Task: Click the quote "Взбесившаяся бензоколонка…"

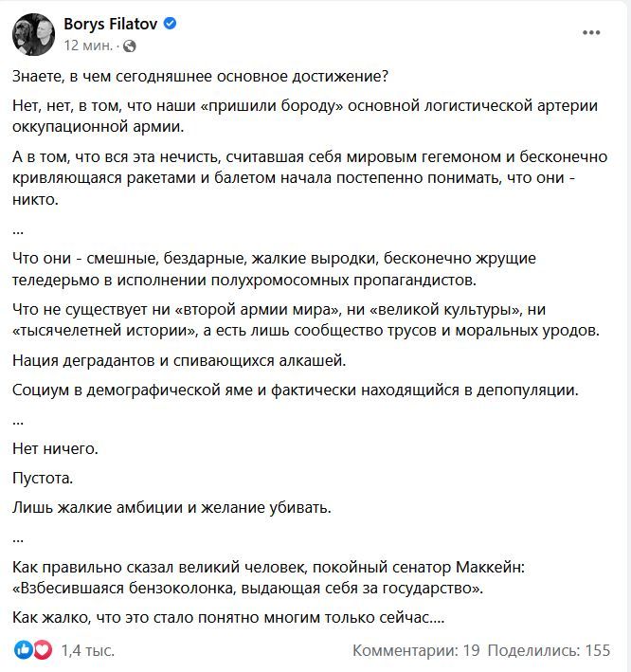Action: 247,589
